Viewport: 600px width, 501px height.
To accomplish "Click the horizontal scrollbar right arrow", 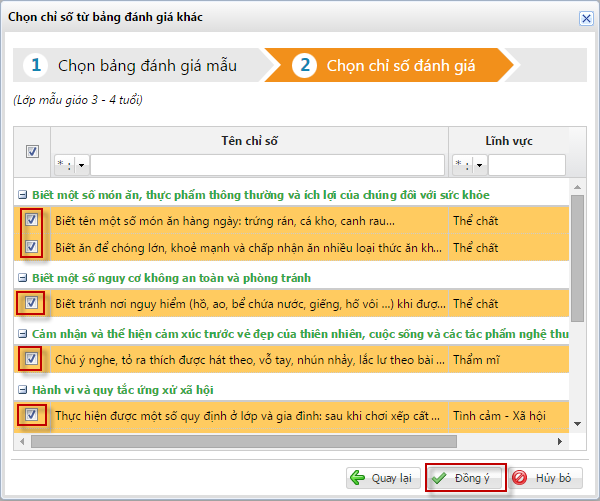I will (559, 441).
